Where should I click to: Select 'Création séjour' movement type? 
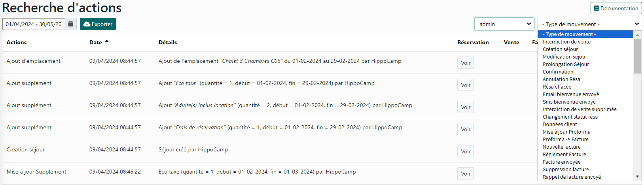[560, 49]
